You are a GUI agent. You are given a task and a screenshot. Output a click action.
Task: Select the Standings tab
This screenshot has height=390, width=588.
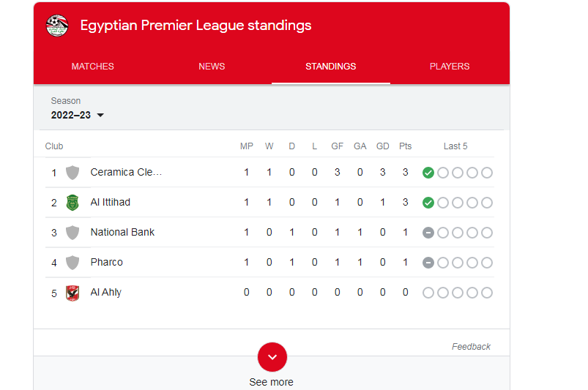coord(331,67)
